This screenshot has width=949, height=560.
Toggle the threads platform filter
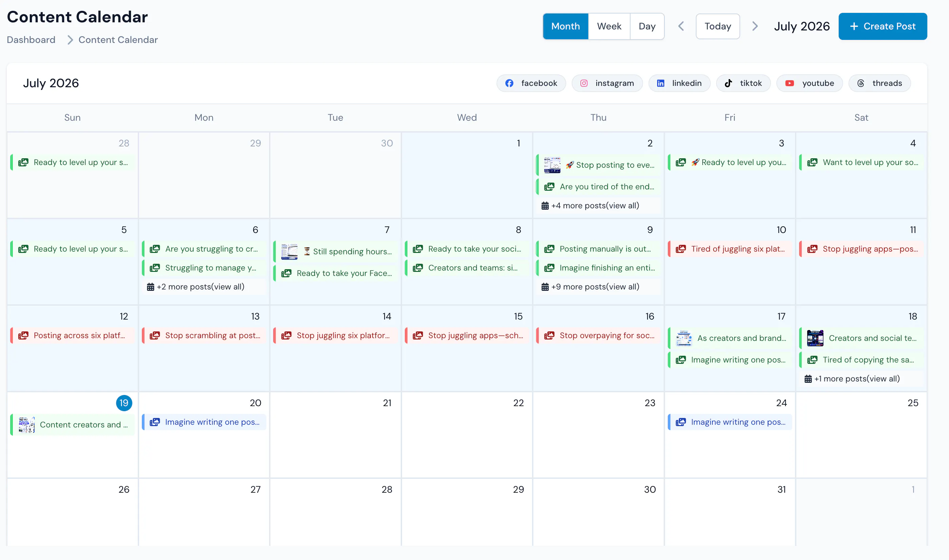(879, 83)
